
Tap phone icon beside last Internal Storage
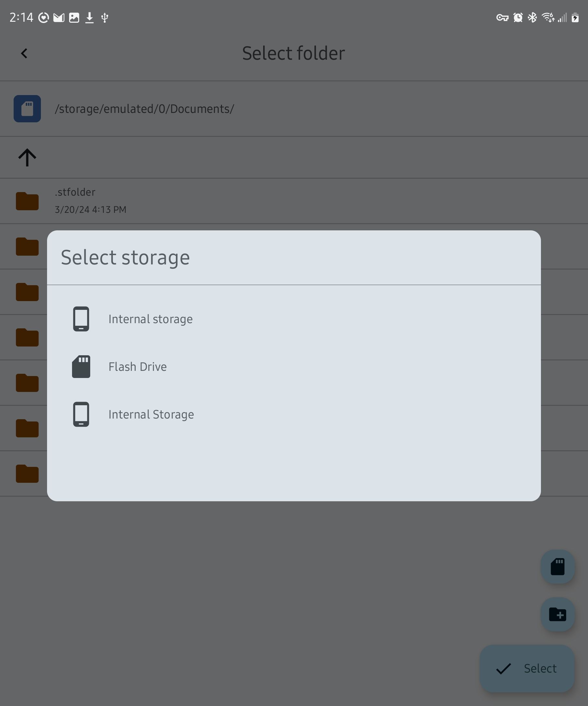pos(81,415)
